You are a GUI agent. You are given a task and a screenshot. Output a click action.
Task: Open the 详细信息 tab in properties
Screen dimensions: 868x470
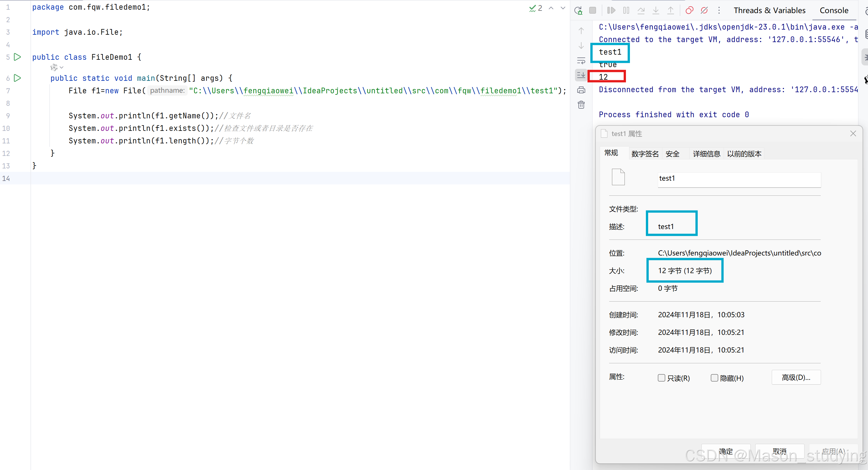pyautogui.click(x=706, y=154)
